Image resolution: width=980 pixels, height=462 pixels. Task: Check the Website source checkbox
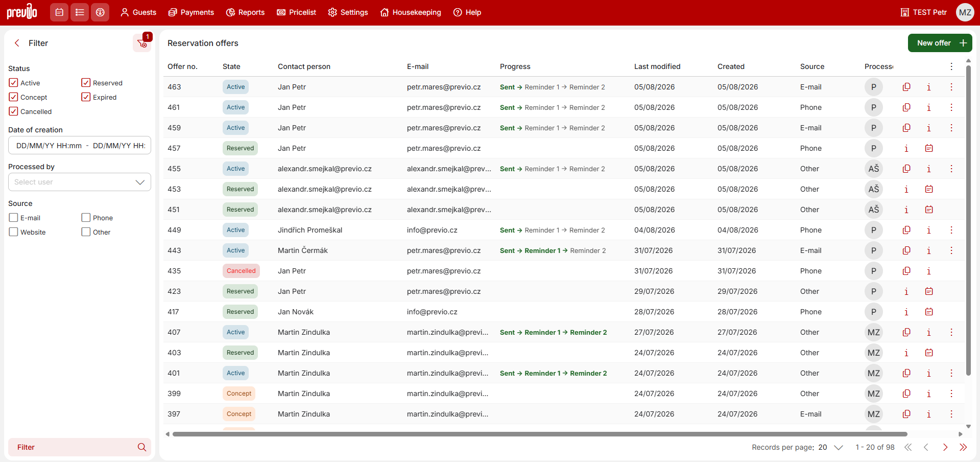click(14, 232)
